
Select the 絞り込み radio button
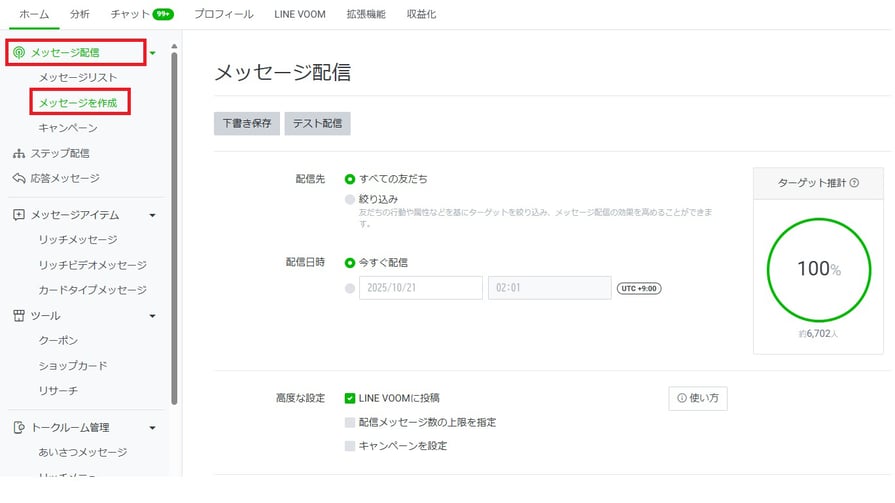tap(350, 199)
